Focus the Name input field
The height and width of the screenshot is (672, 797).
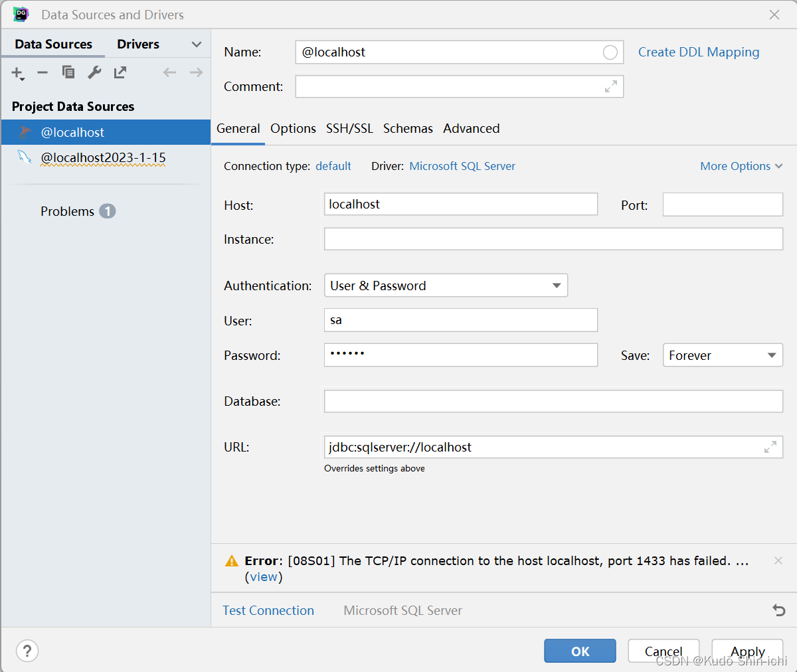click(460, 52)
